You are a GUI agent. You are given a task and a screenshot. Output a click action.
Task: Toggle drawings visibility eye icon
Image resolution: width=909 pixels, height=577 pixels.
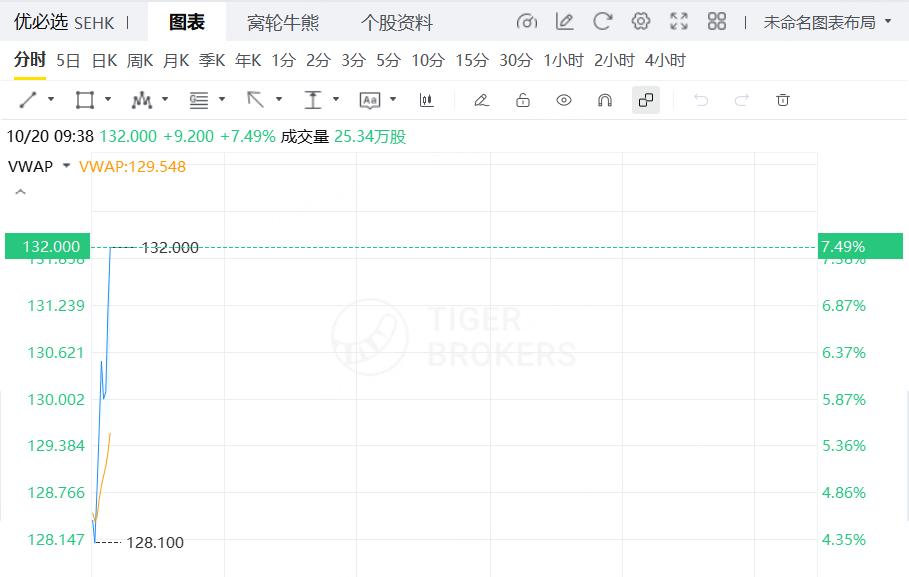(563, 100)
